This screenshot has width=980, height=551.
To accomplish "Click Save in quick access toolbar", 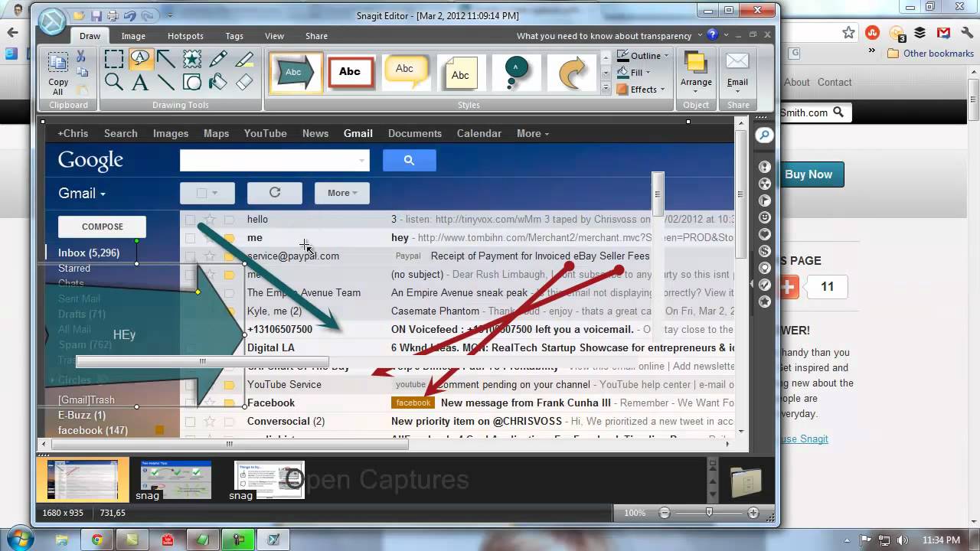I will pos(96,15).
